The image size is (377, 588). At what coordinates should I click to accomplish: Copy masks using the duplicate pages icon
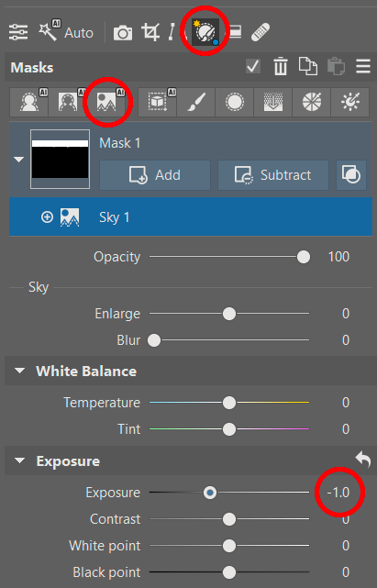(308, 67)
